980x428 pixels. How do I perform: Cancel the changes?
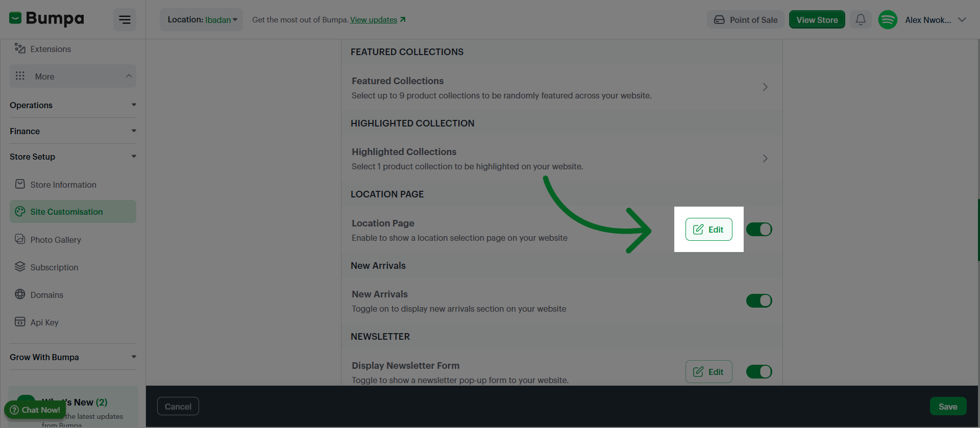point(178,407)
